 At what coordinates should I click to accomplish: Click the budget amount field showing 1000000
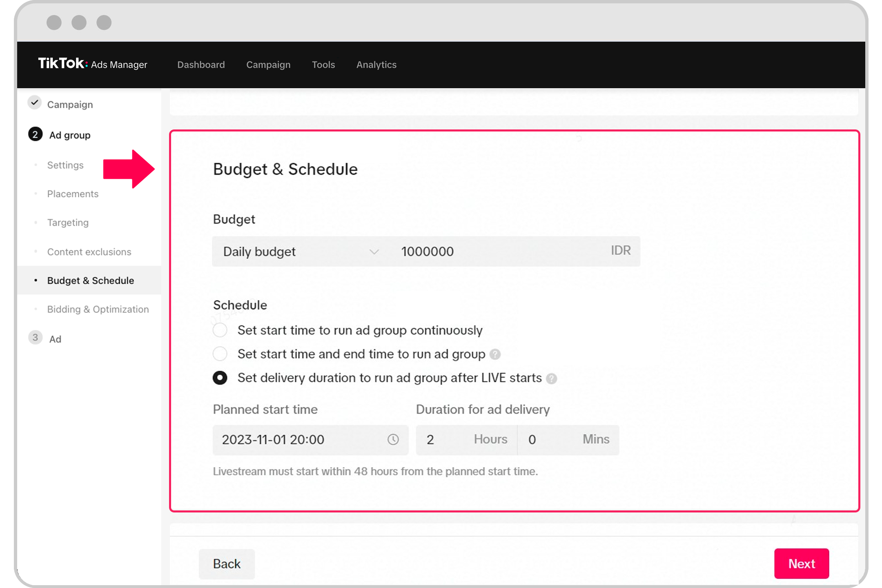tap(490, 252)
